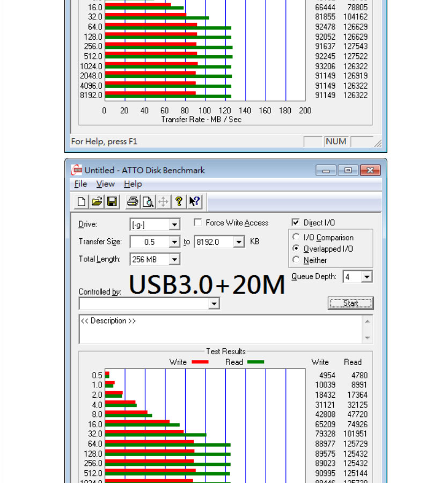Create a new benchmark file
Screen dimensions: 448x483
pos(83,202)
